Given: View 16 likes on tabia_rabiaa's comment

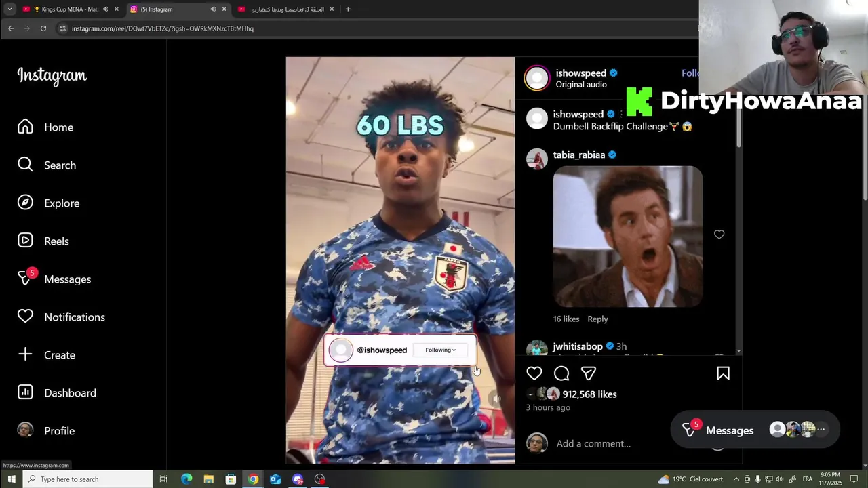Looking at the screenshot, I should coord(566,319).
